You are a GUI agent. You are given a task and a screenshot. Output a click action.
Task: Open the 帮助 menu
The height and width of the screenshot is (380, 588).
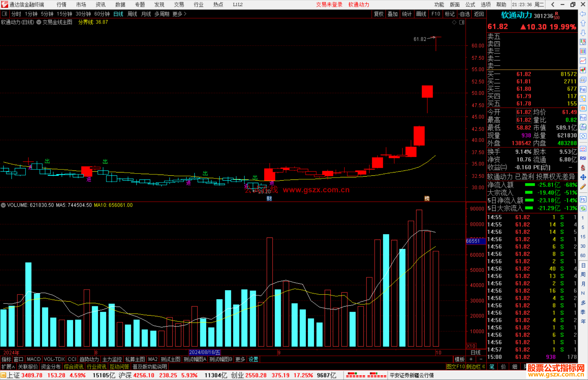pyautogui.click(x=501, y=5)
